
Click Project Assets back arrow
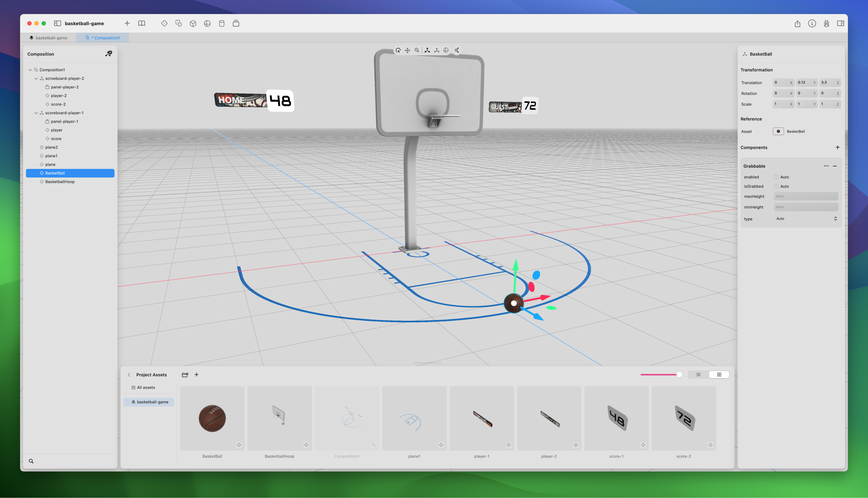pyautogui.click(x=129, y=375)
